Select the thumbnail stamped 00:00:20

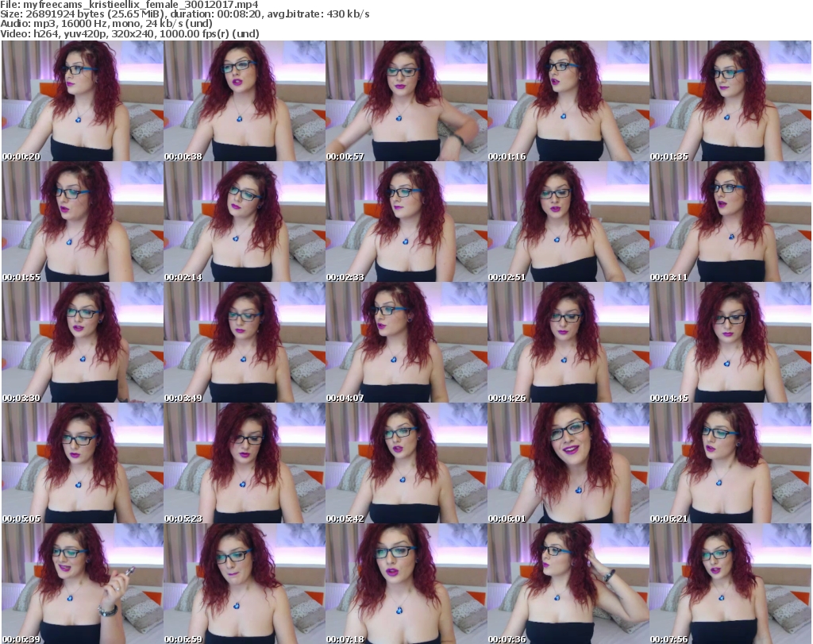[83, 101]
